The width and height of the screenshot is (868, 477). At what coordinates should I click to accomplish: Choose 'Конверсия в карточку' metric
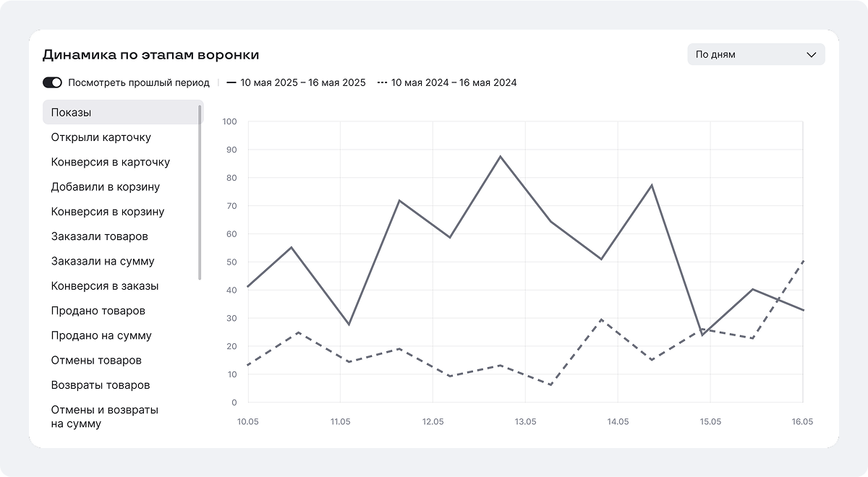click(111, 162)
